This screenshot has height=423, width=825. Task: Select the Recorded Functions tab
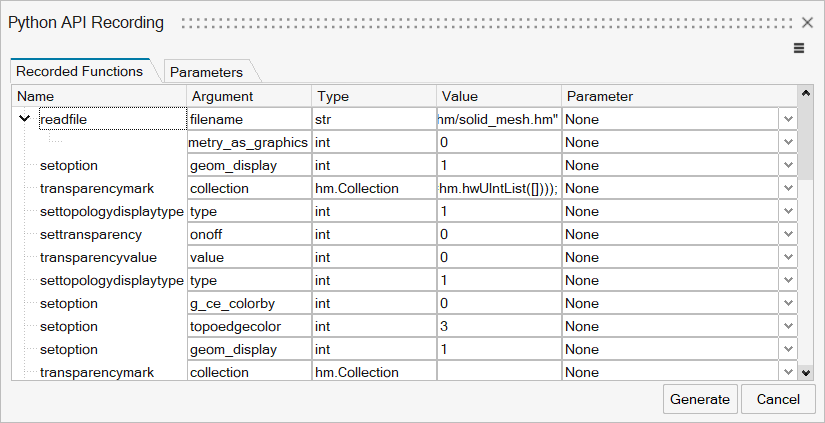(79, 71)
